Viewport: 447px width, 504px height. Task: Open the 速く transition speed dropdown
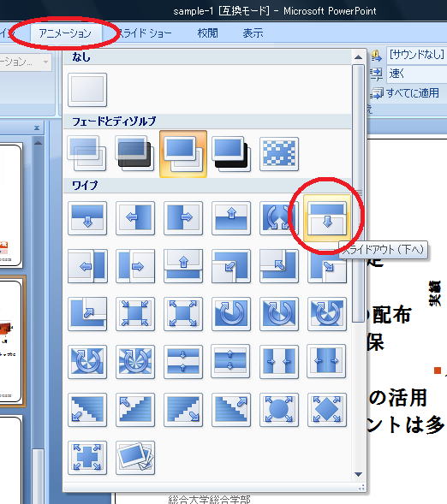(416, 74)
